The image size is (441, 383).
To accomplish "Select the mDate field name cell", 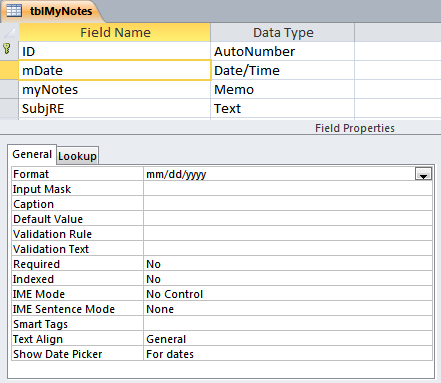I will pyautogui.click(x=115, y=70).
